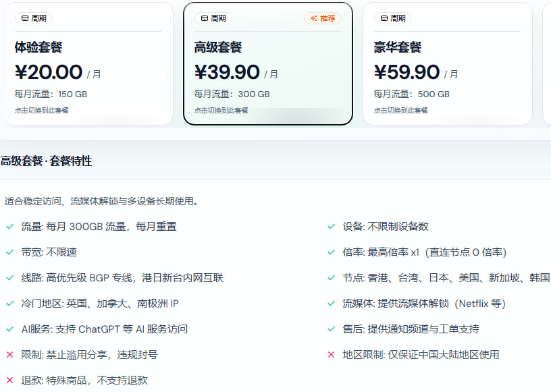Select the 体验套餐 plan card
Screen dimensions: 551x392
click(x=88, y=64)
